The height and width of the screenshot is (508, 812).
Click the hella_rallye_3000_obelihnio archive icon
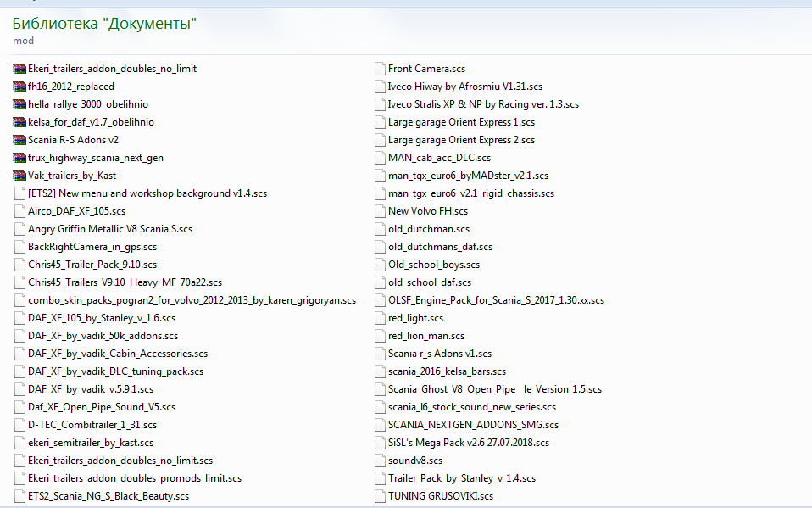pos(19,104)
